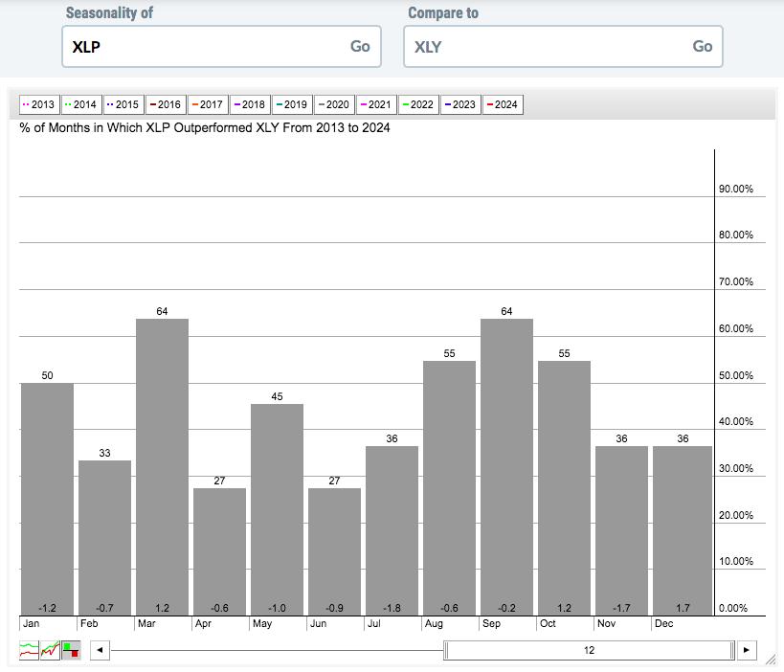Switch to the separate line chart view icon
Image resolution: width=784 pixels, height=672 pixels.
point(29,650)
